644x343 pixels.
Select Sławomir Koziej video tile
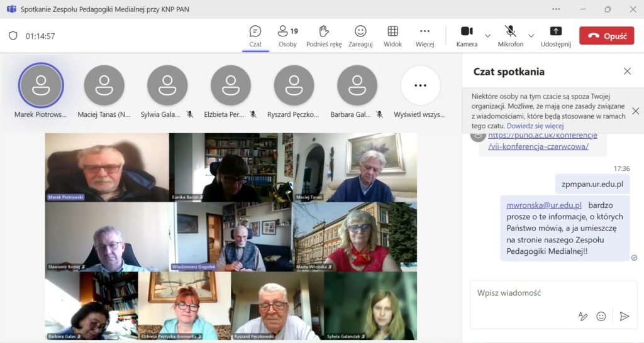coord(107,237)
